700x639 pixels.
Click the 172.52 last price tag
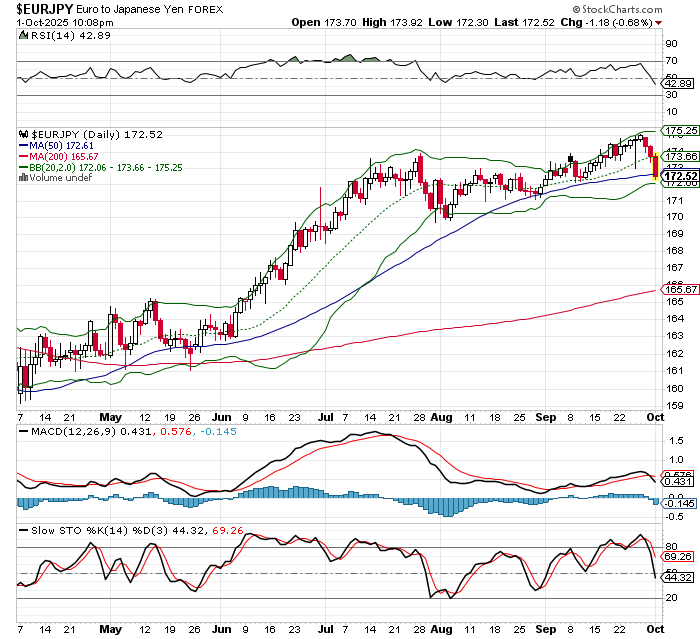point(681,176)
